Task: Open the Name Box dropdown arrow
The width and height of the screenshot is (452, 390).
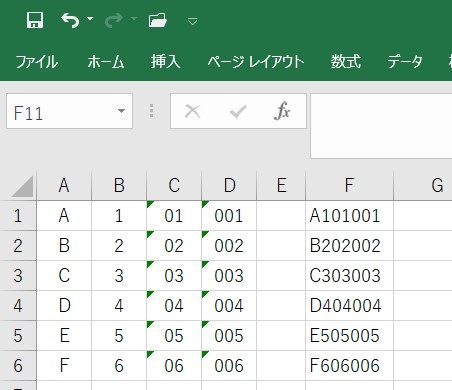Action: (x=121, y=111)
